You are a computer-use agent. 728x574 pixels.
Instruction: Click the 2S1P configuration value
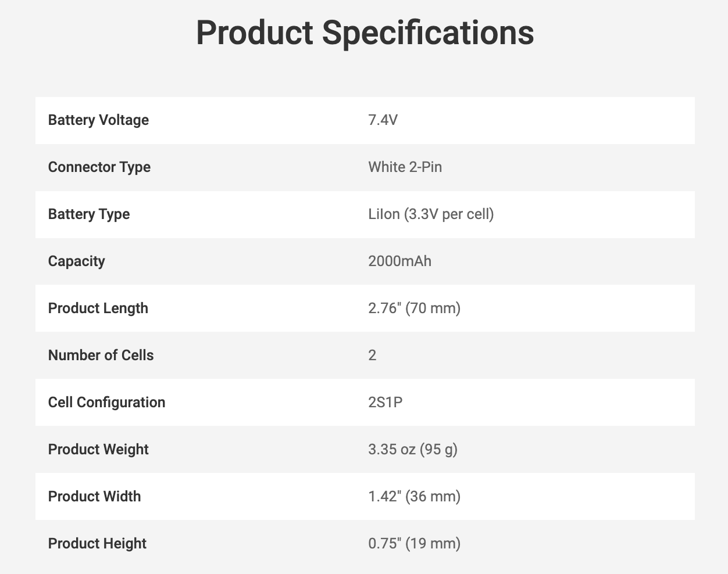385,403
